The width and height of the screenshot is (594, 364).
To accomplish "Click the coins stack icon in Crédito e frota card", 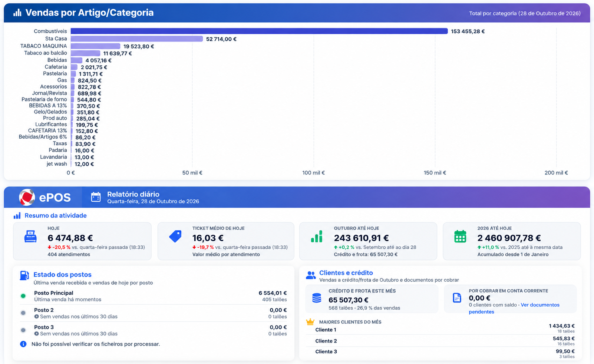I will coord(317,298).
